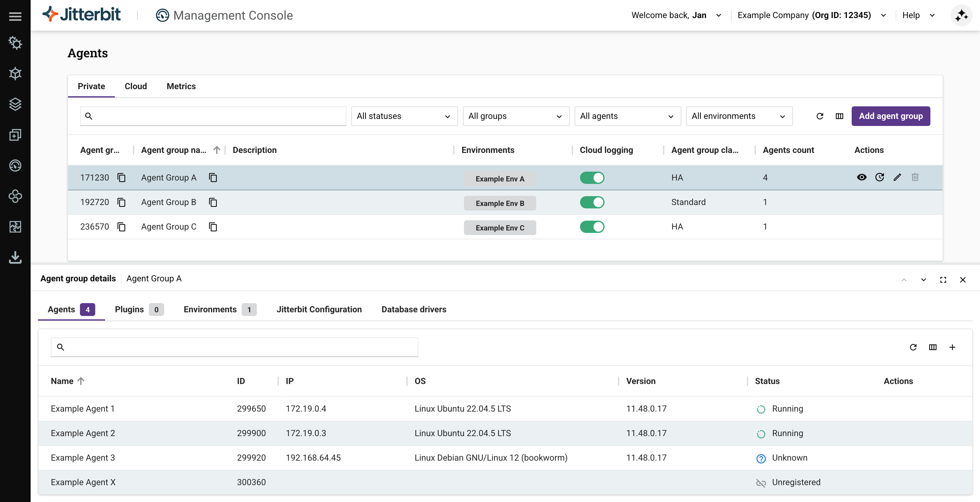
Task: Open the All statuses dropdown
Action: click(x=404, y=116)
